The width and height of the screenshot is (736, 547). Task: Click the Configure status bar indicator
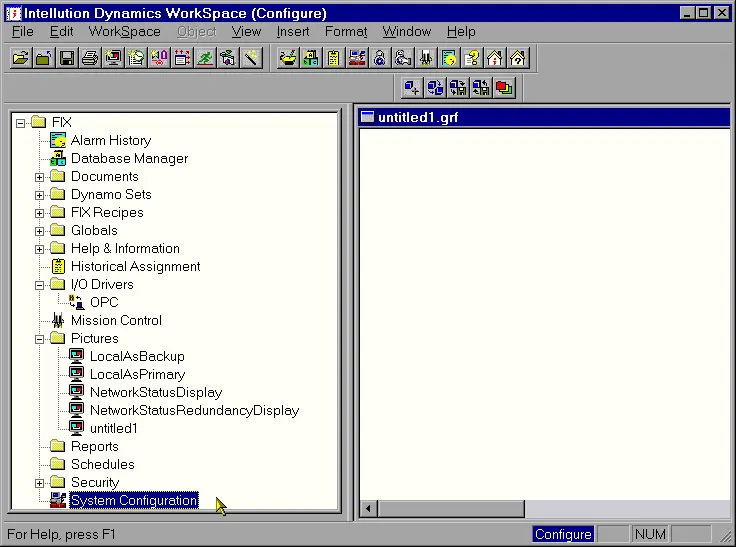(563, 534)
